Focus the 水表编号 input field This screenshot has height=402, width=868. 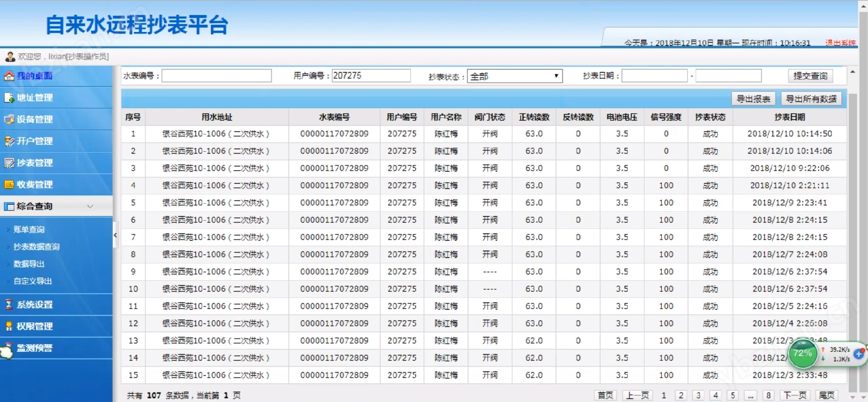click(217, 76)
